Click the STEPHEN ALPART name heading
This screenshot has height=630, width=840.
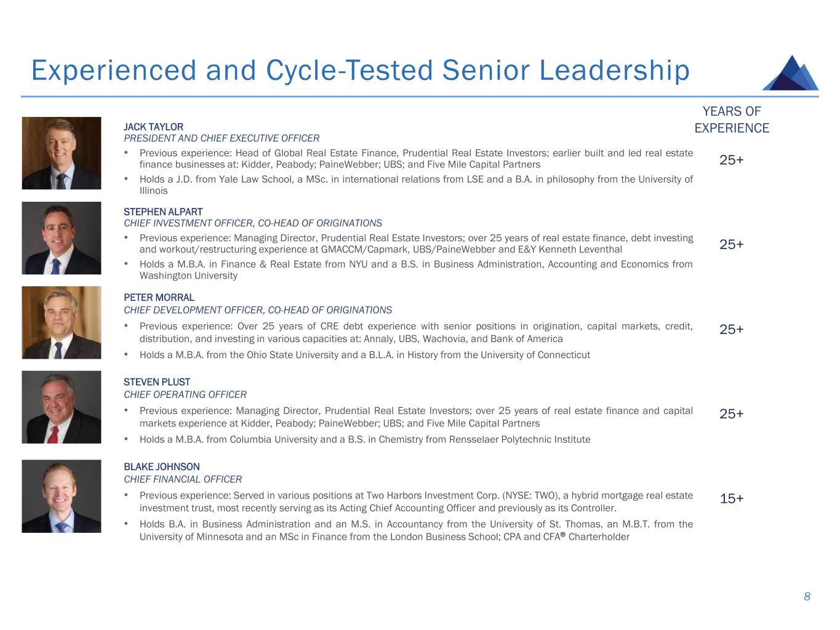click(163, 212)
